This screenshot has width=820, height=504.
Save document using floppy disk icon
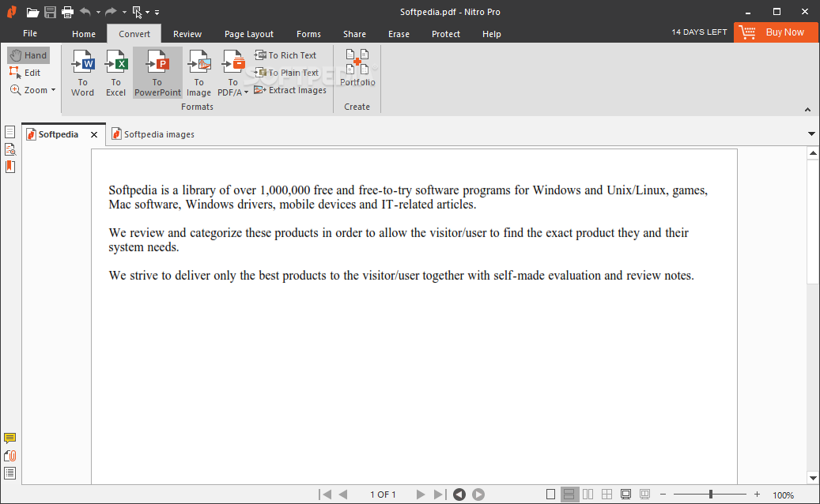click(x=50, y=12)
